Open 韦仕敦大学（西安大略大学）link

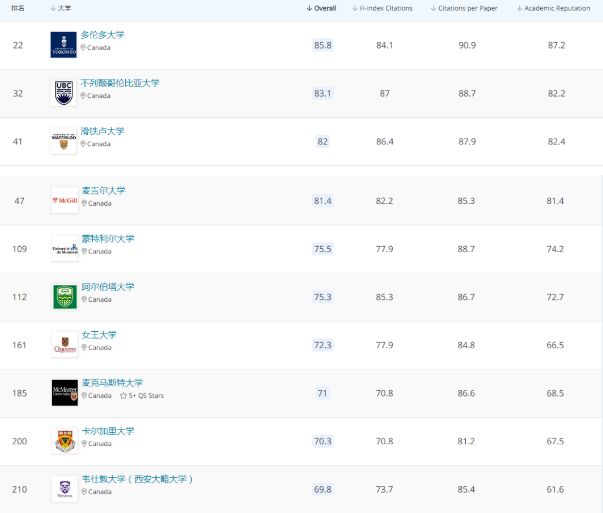pyautogui.click(x=137, y=479)
